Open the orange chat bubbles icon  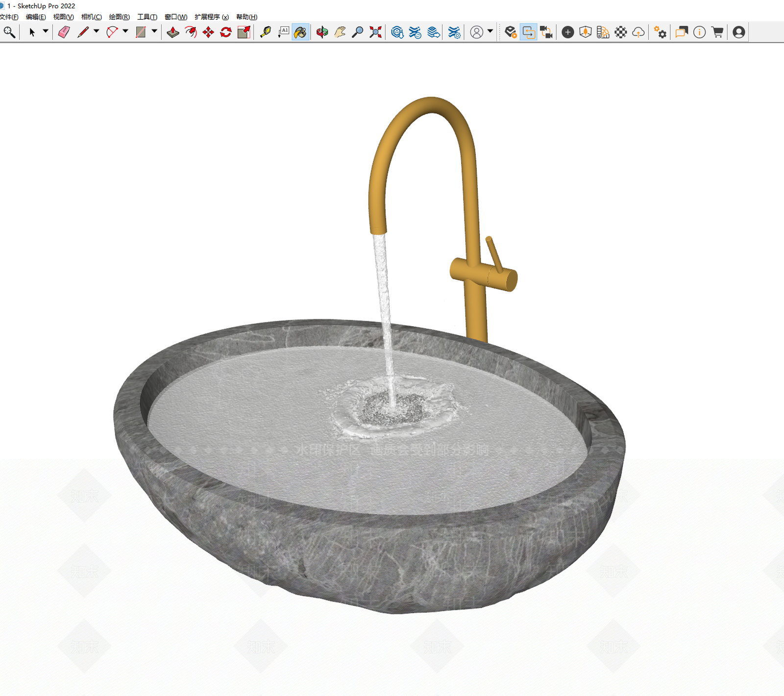682,32
